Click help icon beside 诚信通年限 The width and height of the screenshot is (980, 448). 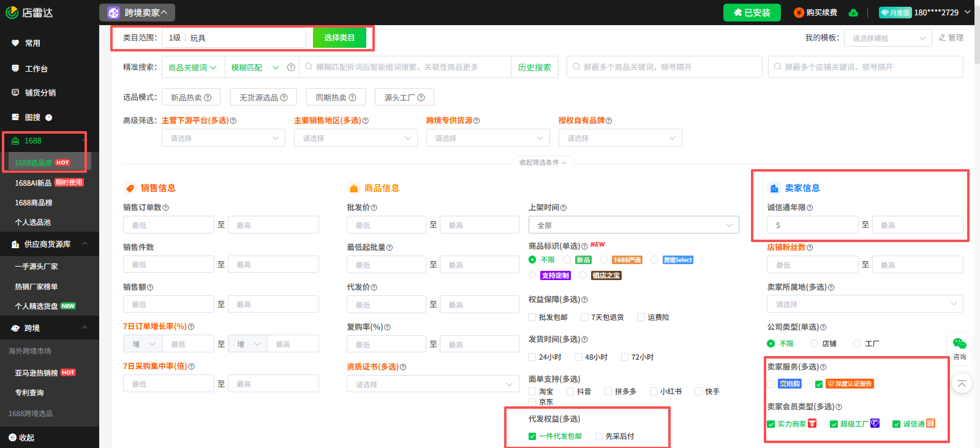pos(810,208)
